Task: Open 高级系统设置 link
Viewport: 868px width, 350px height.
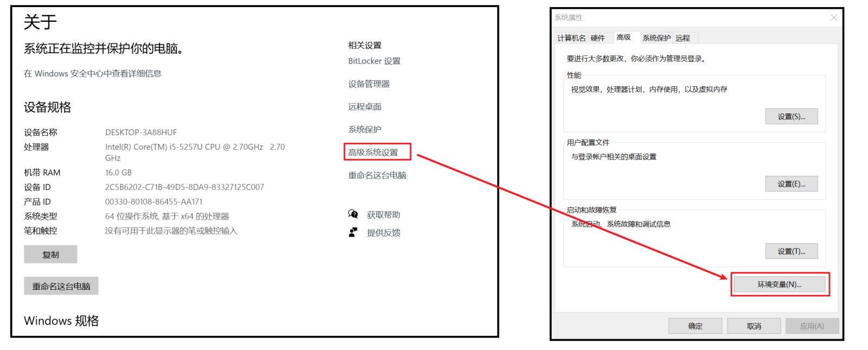Action: click(x=373, y=152)
